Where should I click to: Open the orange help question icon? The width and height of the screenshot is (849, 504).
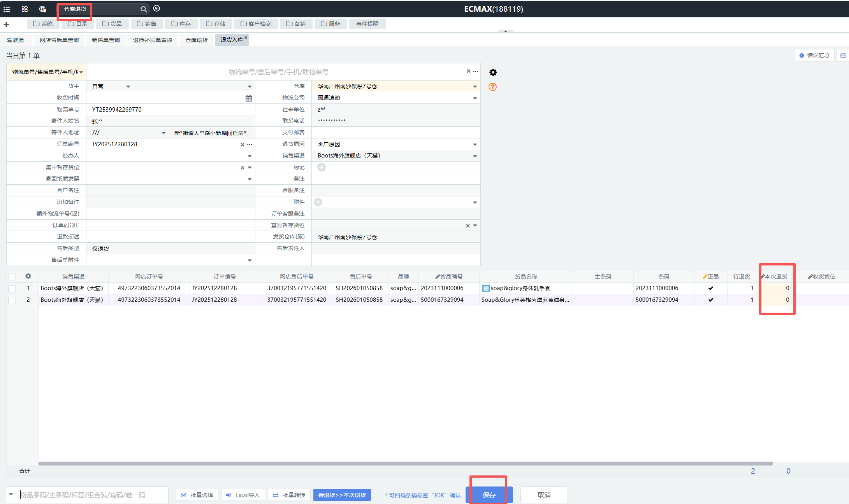coord(492,87)
